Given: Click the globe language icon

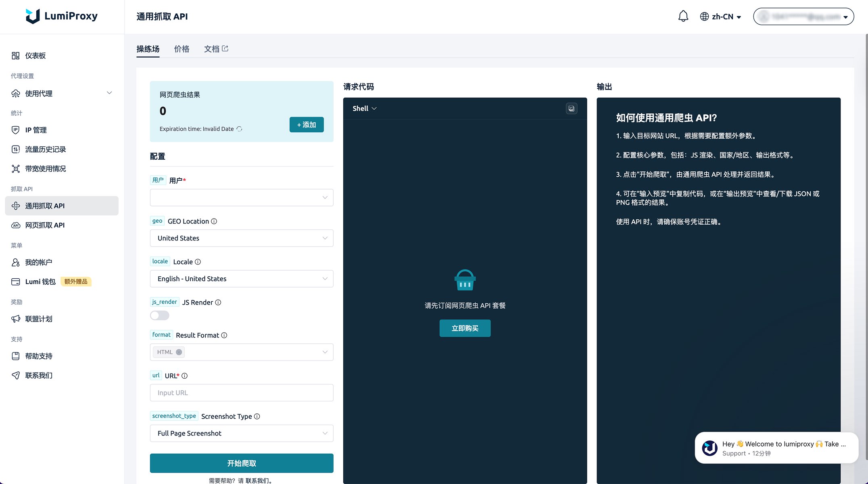Looking at the screenshot, I should pyautogui.click(x=704, y=17).
